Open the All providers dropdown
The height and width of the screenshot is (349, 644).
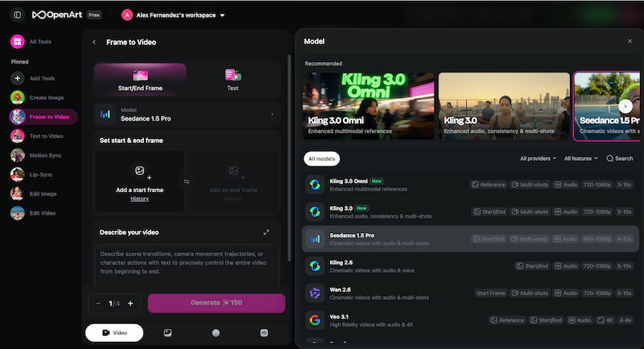539,158
